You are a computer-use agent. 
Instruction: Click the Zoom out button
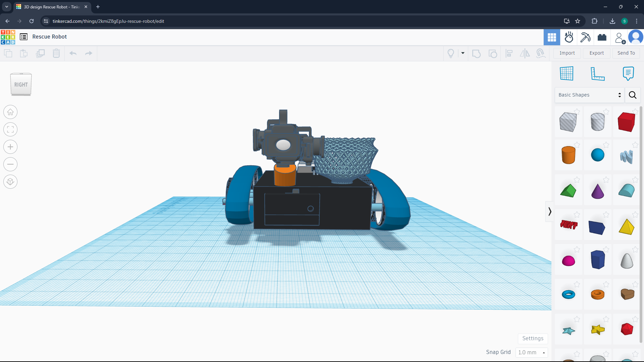pyautogui.click(x=10, y=164)
